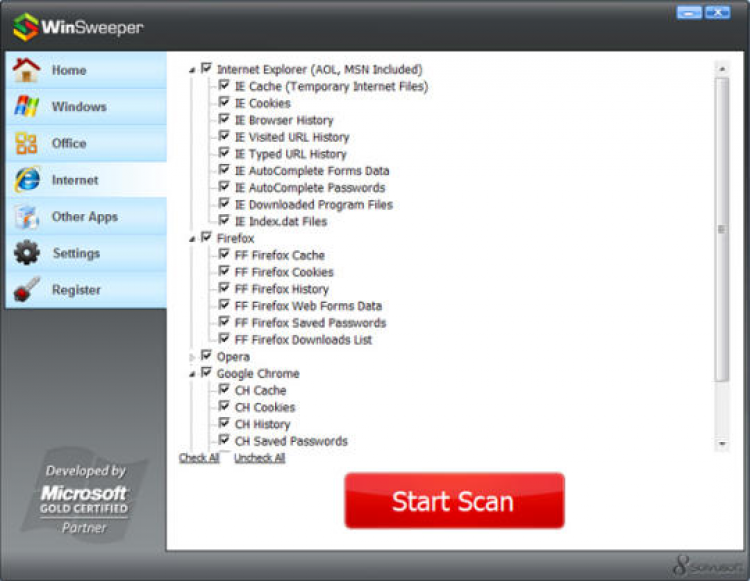The height and width of the screenshot is (581, 750).
Task: Click the scrollbar down arrow
Action: pos(722,444)
